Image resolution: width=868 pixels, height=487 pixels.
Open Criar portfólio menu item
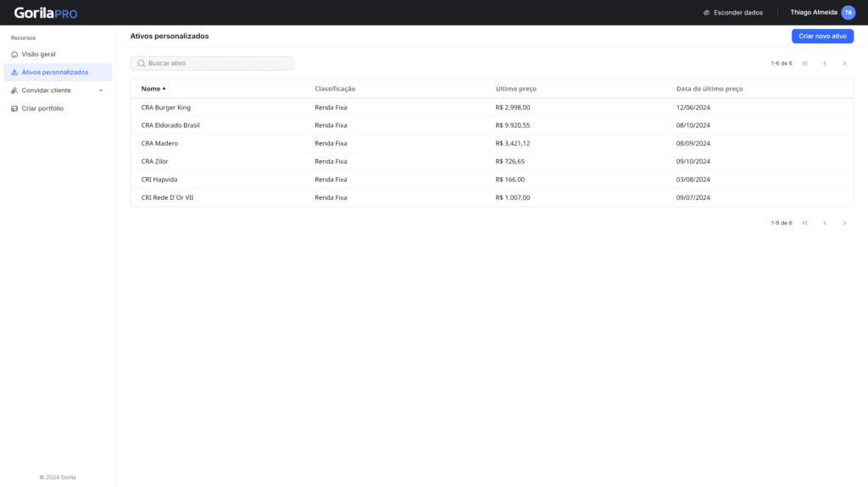click(58, 108)
